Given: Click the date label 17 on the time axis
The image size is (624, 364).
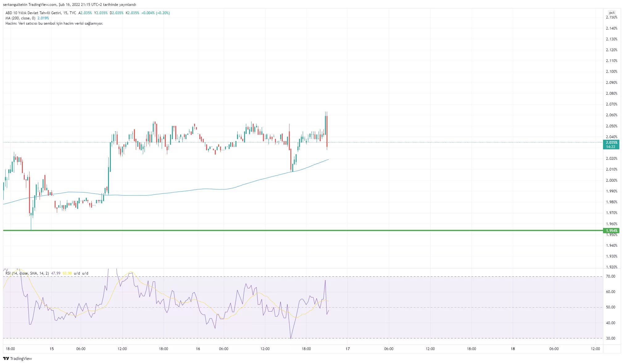Looking at the screenshot, I should (347, 349).
